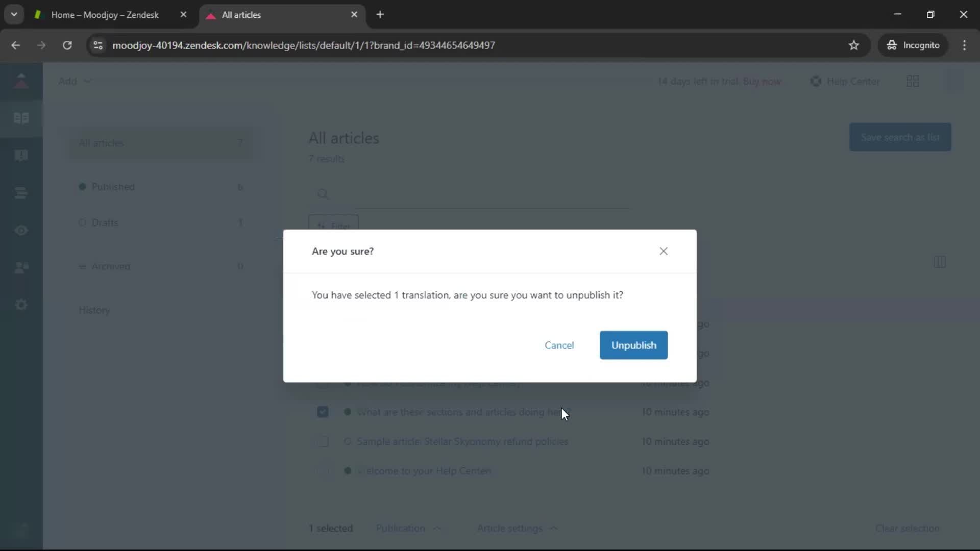The image size is (980, 551).
Task: Click the '7 results' count text
Action: click(326, 159)
